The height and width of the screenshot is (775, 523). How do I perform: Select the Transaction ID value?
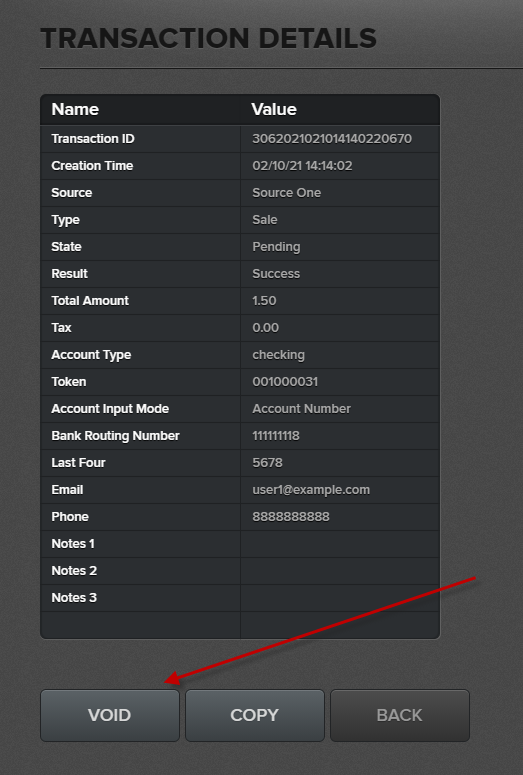click(332, 138)
